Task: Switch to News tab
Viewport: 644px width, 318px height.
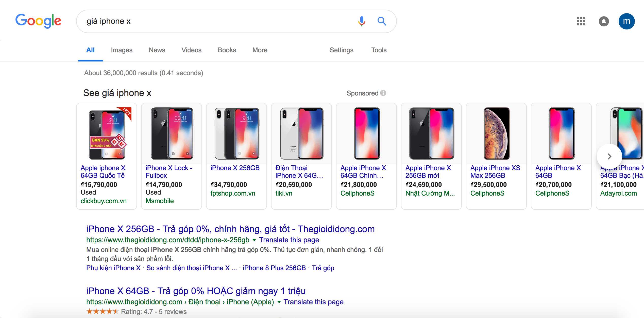Action: pos(157,50)
